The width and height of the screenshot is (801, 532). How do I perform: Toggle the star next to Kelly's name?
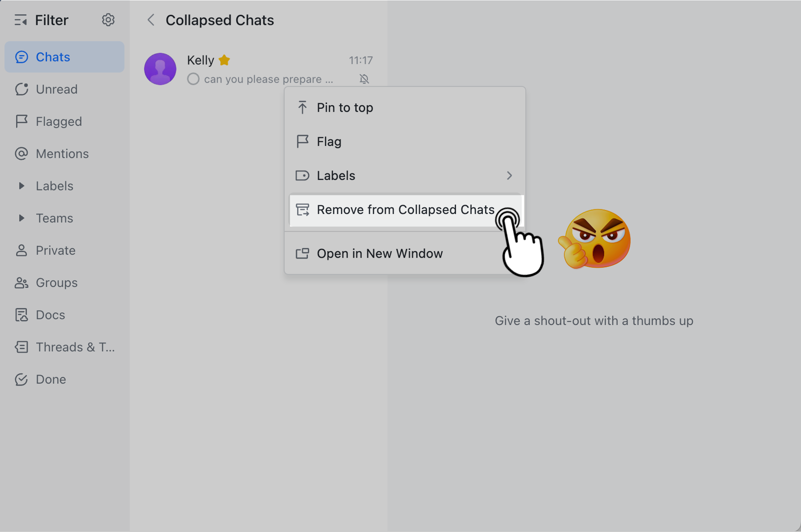coord(224,60)
